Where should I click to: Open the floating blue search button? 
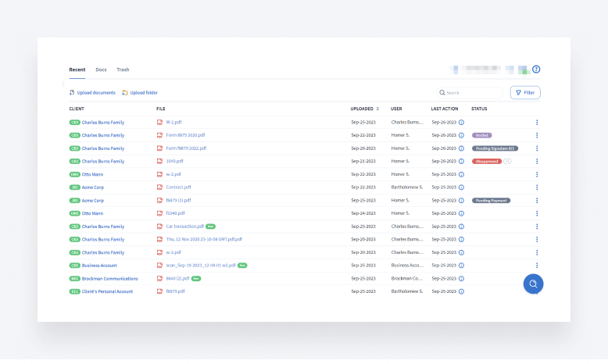click(533, 284)
